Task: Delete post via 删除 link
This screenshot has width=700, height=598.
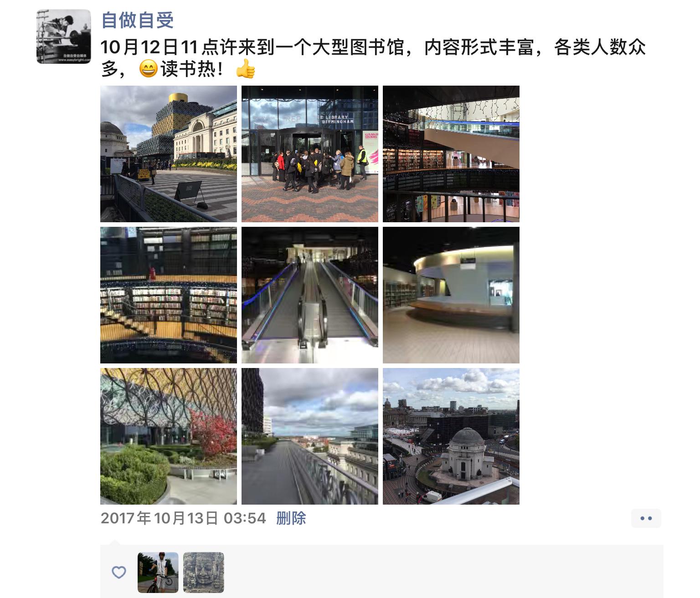Action: [291, 518]
